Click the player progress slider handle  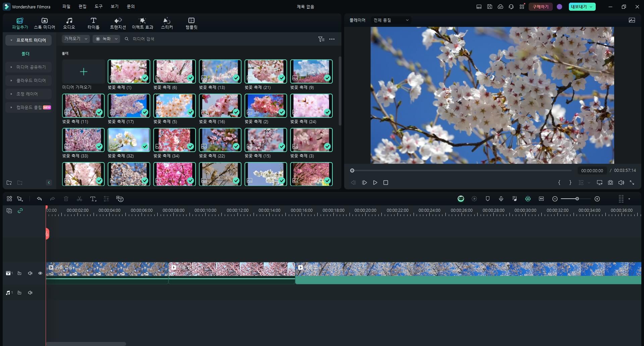[352, 170]
